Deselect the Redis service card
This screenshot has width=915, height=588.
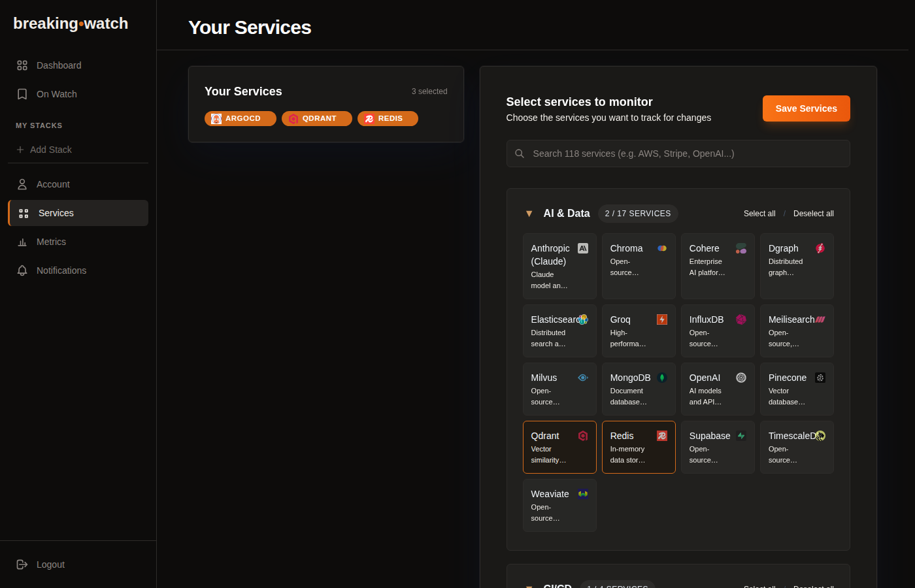tap(639, 448)
